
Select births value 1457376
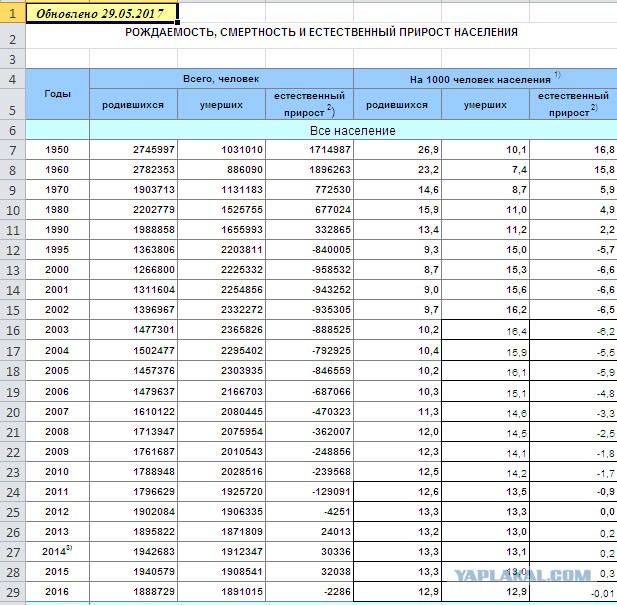pyautogui.click(x=133, y=371)
